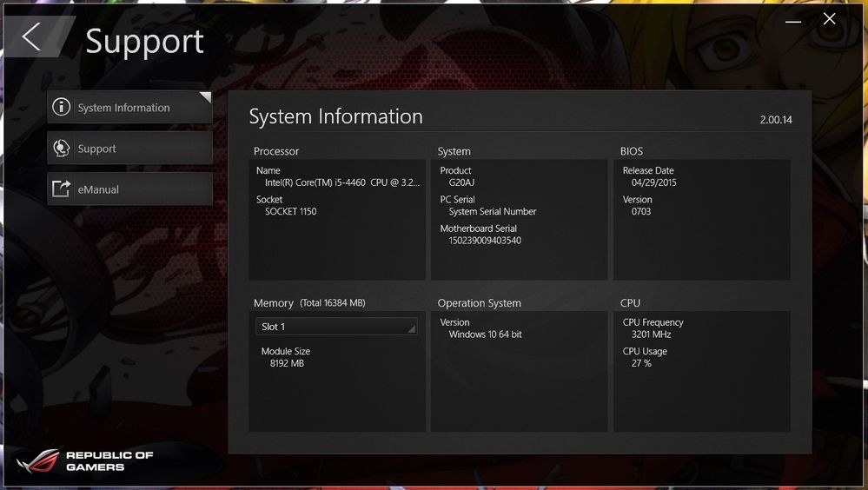The width and height of the screenshot is (868, 490).
Task: Select the product value G20AJ
Action: [461, 182]
